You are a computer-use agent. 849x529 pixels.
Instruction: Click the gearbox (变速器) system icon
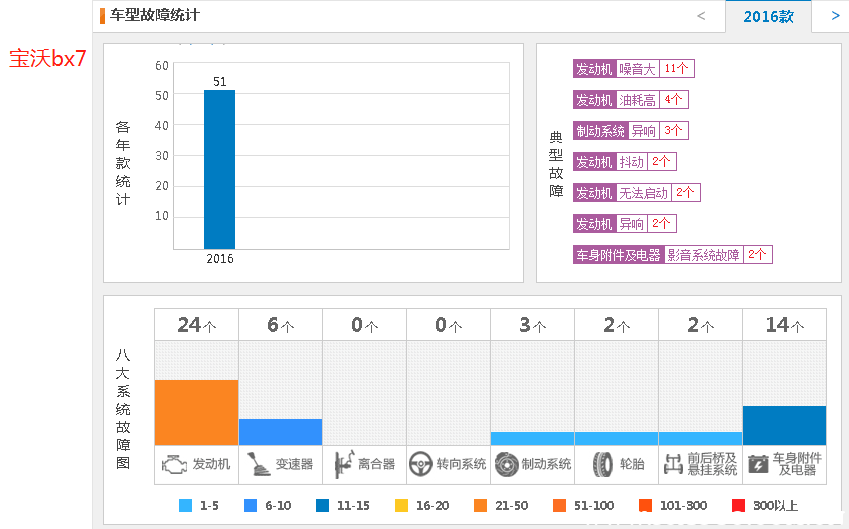coord(259,464)
